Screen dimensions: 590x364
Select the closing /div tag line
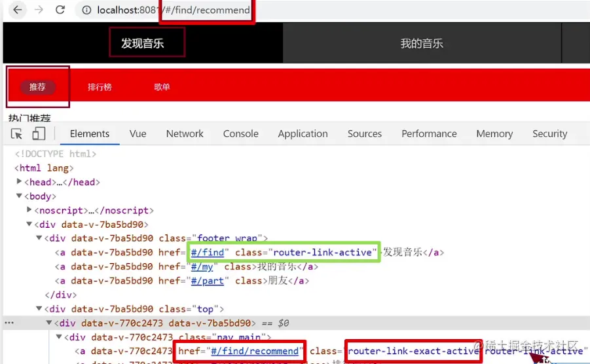[x=61, y=295]
